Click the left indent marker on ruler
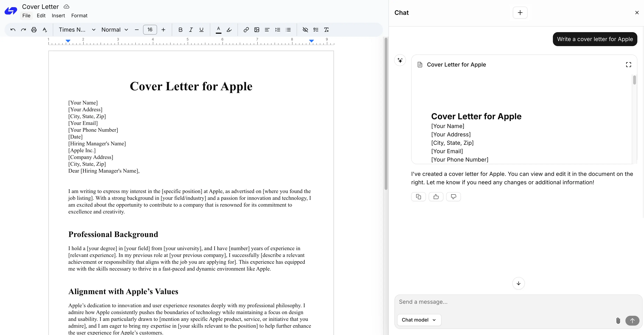644x335 pixels. [x=68, y=41]
